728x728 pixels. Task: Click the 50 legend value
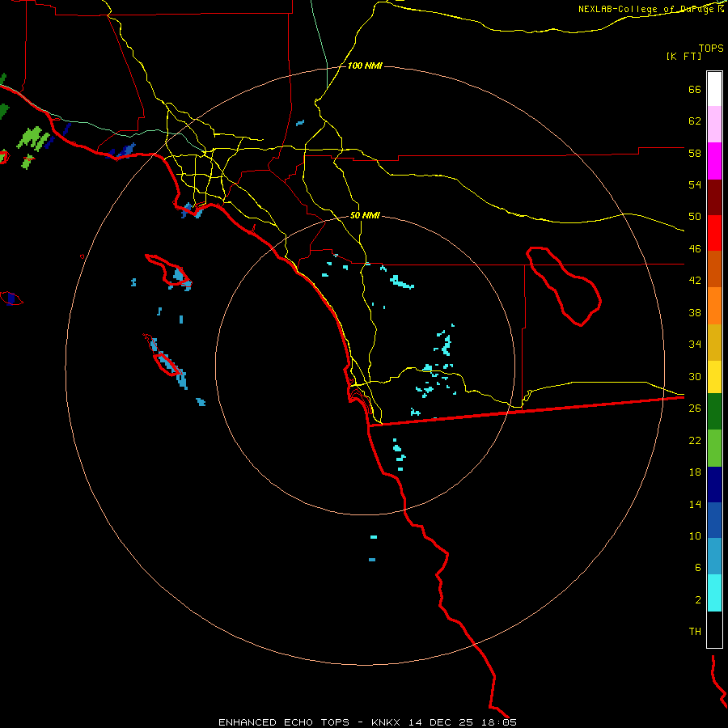pos(695,217)
